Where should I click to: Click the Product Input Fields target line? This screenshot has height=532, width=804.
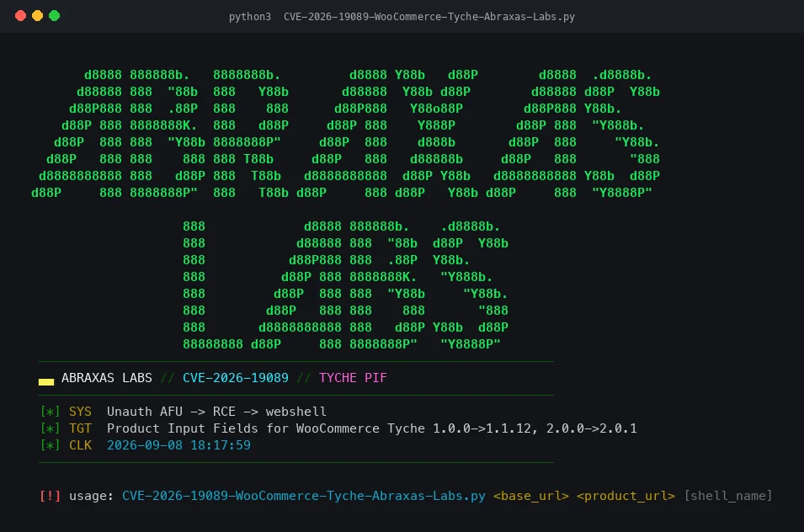372,428
